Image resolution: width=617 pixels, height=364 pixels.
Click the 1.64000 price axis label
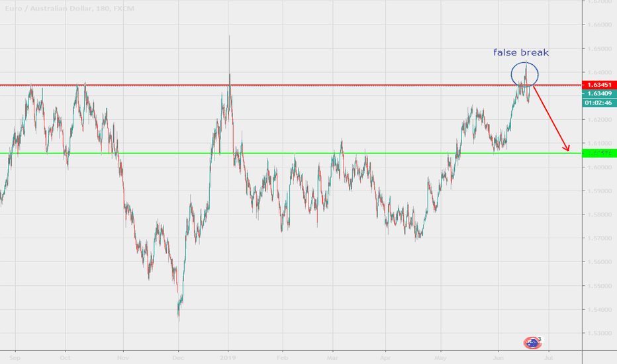600,72
